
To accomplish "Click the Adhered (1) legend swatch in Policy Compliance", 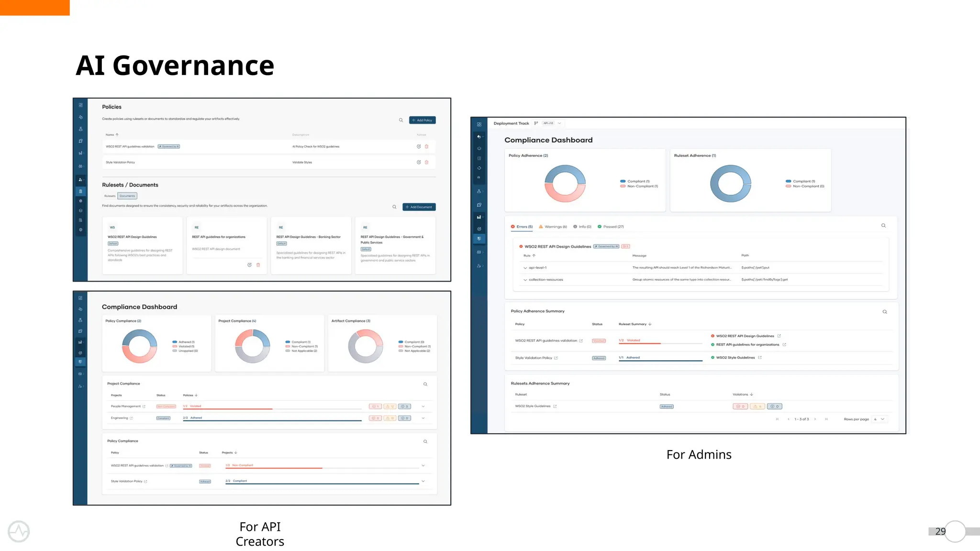I will tap(175, 342).
